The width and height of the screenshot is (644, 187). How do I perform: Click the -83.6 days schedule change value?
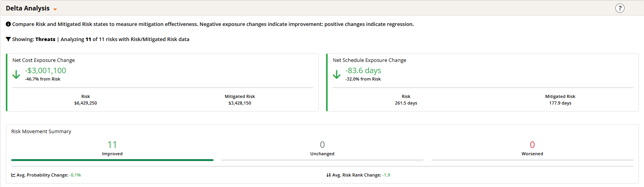click(x=363, y=70)
